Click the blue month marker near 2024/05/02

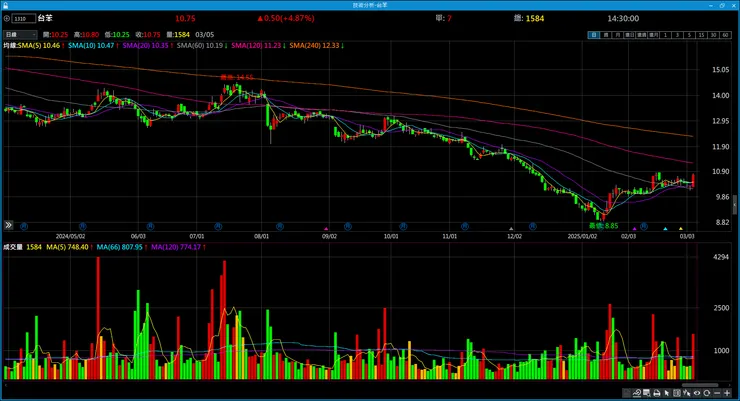(83, 226)
